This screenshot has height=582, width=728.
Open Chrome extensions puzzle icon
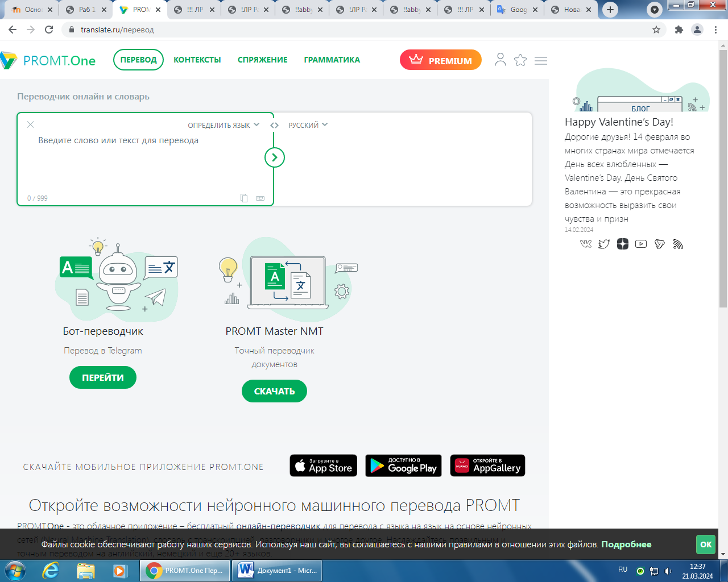679,30
